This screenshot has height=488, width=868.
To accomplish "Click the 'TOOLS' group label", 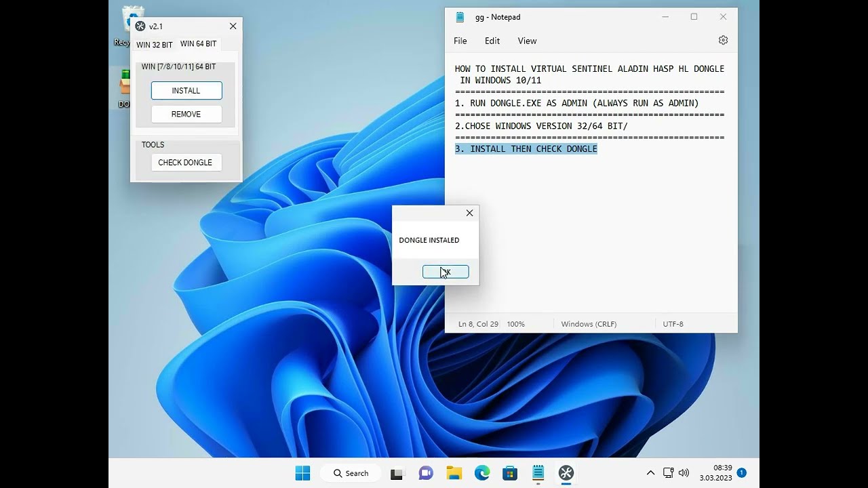I will click(x=153, y=145).
